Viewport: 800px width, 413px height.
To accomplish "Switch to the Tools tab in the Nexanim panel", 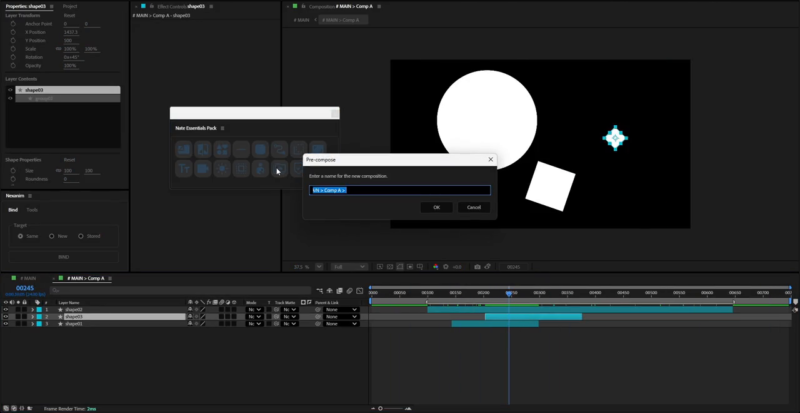I will point(32,210).
